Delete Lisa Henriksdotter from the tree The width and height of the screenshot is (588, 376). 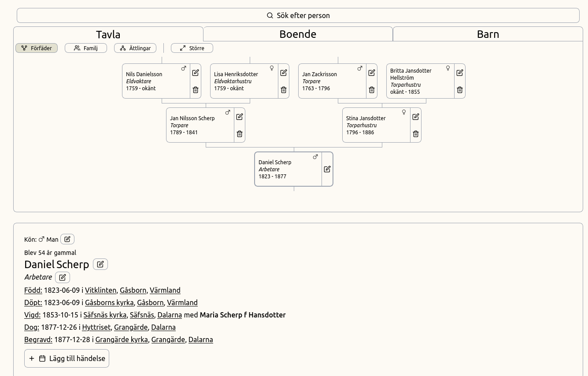[284, 90]
